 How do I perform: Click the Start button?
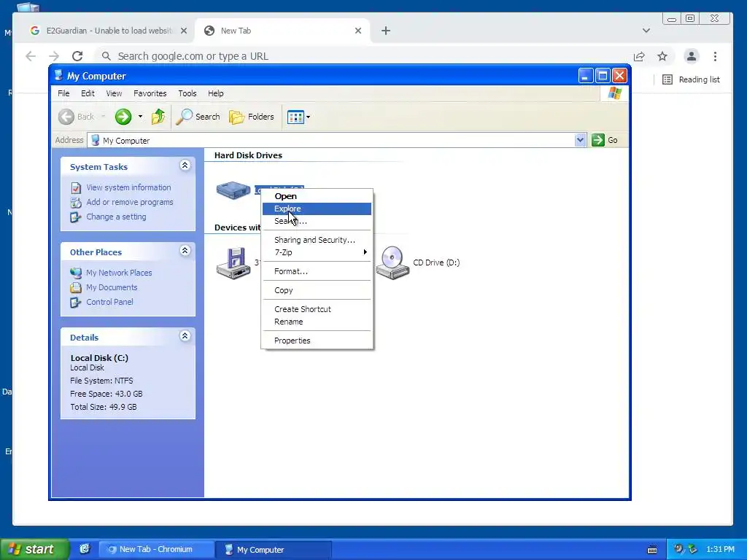pos(34,549)
